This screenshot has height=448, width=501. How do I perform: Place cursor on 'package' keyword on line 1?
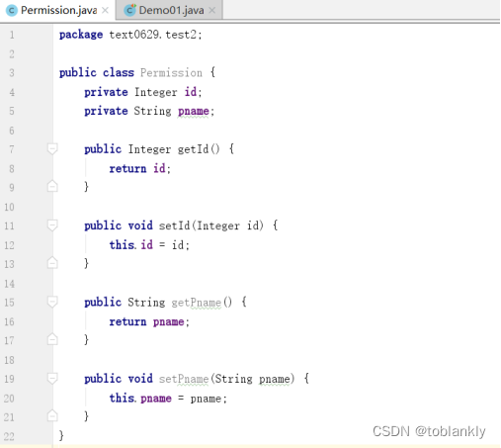tap(81, 35)
